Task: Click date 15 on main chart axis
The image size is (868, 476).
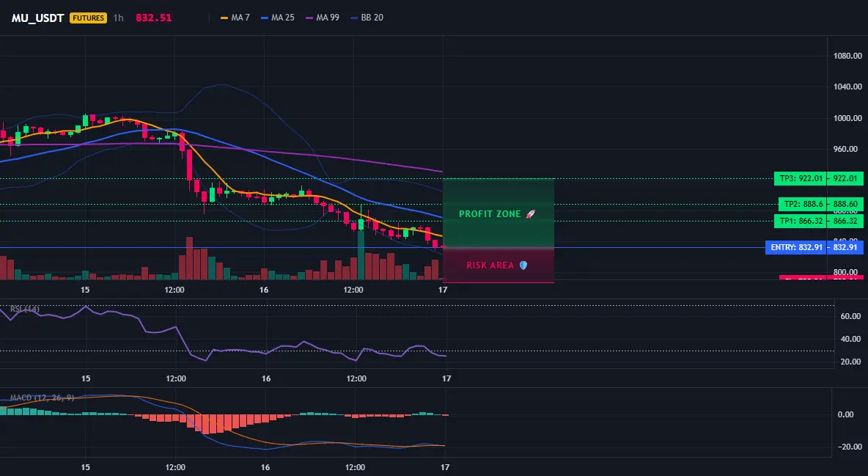Action: [x=85, y=290]
